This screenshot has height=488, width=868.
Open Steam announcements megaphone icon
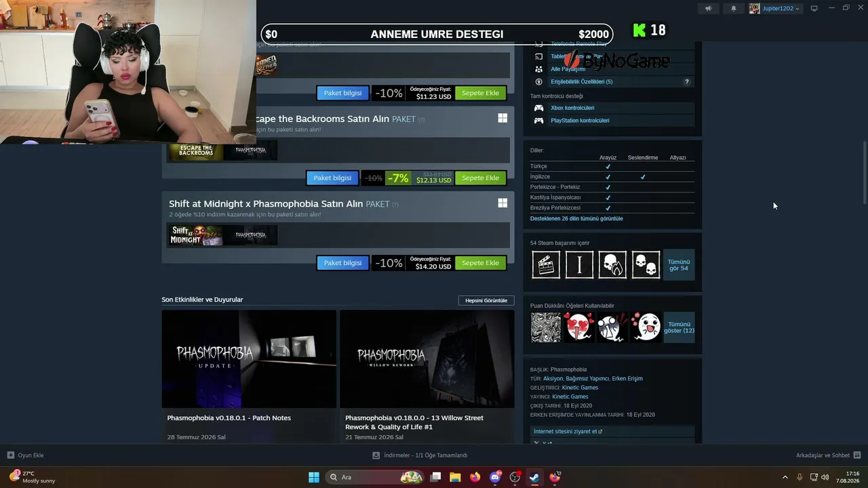point(708,9)
